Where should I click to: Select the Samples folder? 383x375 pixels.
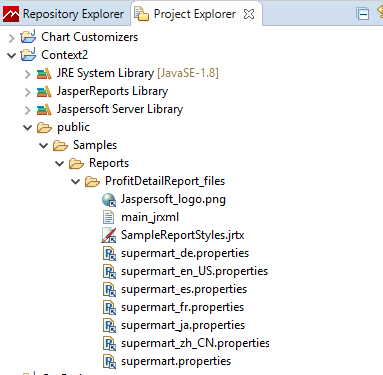coord(95,145)
